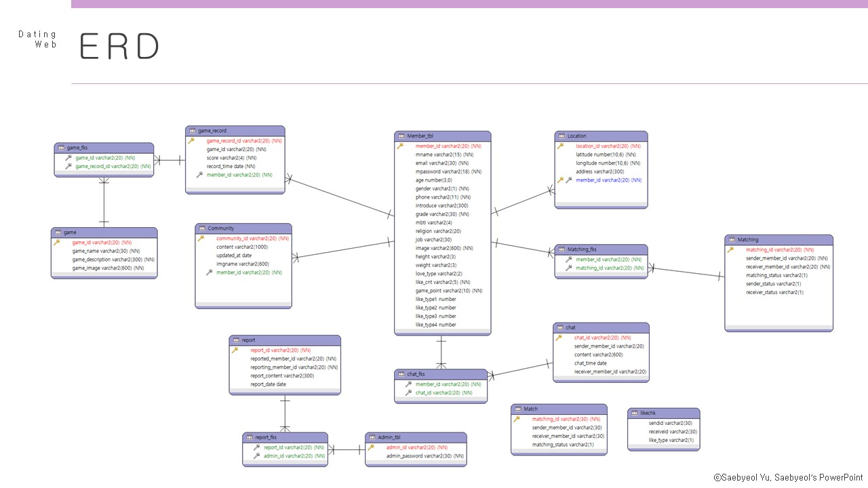Click the table icon in report_fks header
Image resolution: width=868 pixels, height=488 pixels.
pyautogui.click(x=250, y=438)
